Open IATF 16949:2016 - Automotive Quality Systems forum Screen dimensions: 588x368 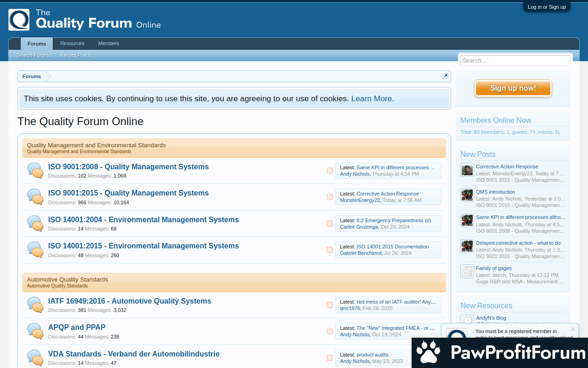click(130, 301)
